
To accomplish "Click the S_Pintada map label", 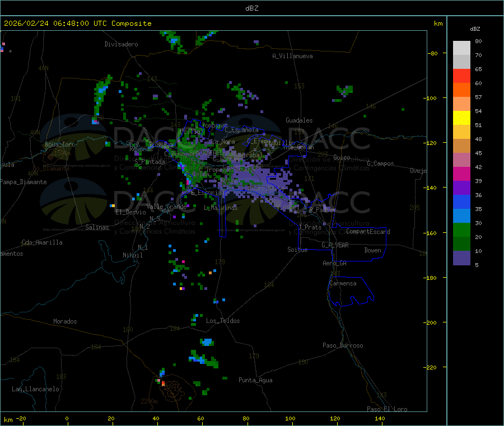I will click(150, 162).
